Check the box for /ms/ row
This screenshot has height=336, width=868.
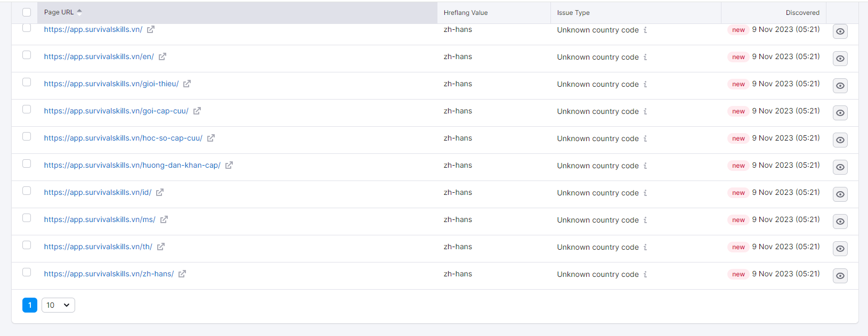click(x=27, y=218)
